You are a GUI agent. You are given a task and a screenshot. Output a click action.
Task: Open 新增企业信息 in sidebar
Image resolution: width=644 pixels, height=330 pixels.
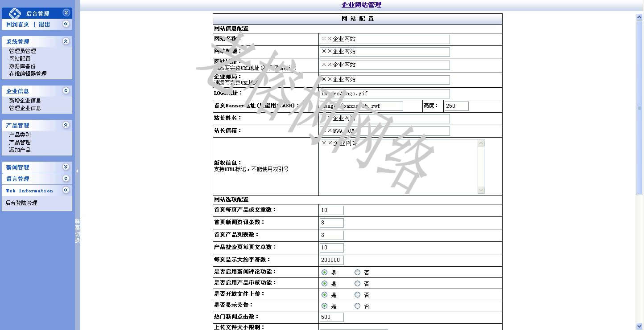[x=25, y=101]
